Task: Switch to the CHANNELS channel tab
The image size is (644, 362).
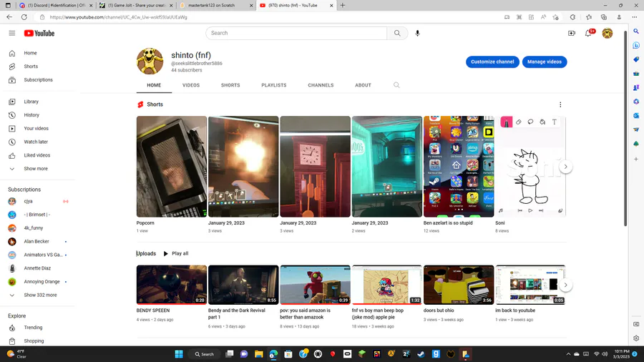Action: (321, 85)
